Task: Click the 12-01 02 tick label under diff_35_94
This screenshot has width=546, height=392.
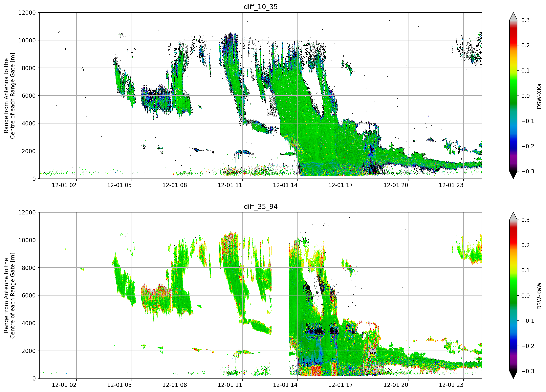Action: coord(64,385)
